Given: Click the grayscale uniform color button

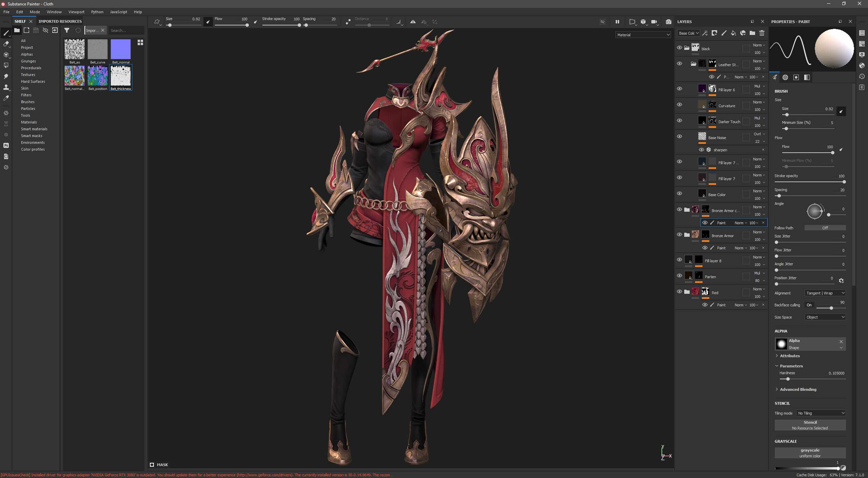Looking at the screenshot, I should click(810, 453).
